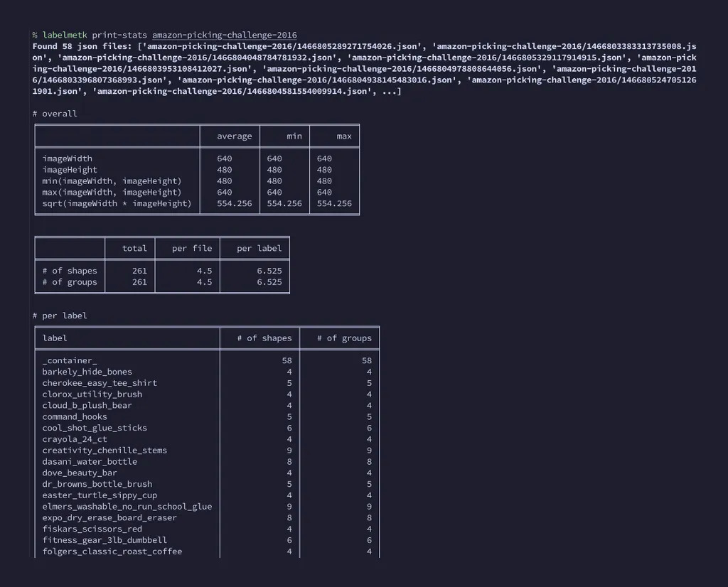Select the 'per file' column header
The width and height of the screenshot is (728, 587).
[x=192, y=249]
